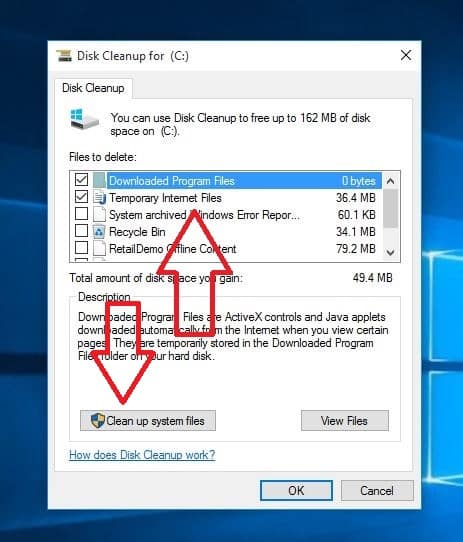Click the Recycle Bin icon in list
Screen dimensions: 463x542
pyautogui.click(x=99, y=232)
